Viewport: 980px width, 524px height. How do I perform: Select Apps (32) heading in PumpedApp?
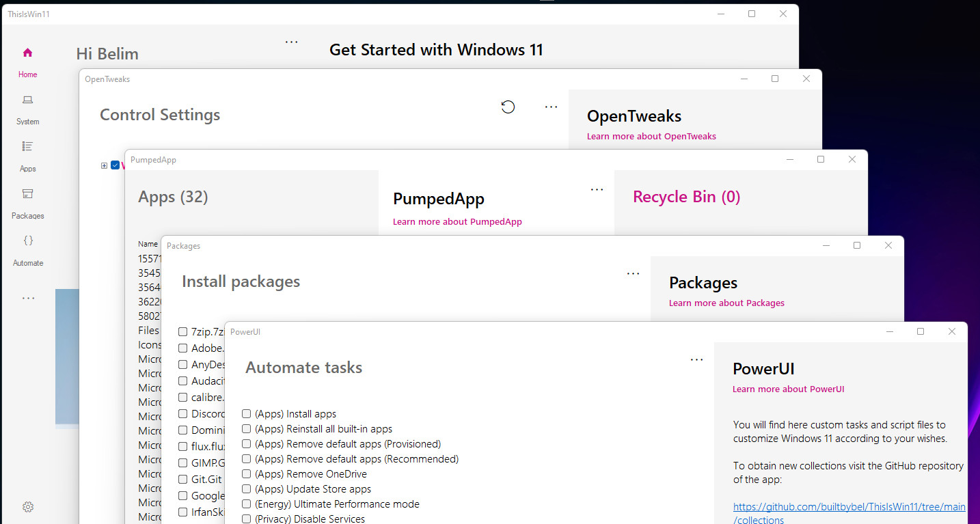(173, 197)
